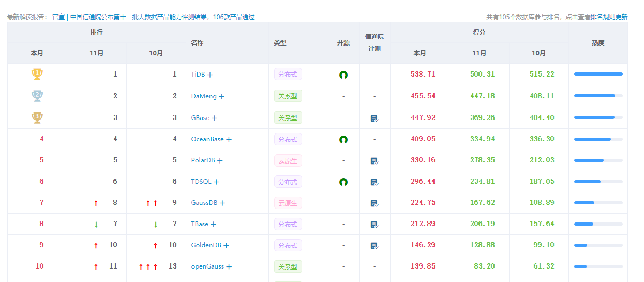Screen dimensions: 644x282
Task: Expand openGauss with the plus sign
Action: 229,267
